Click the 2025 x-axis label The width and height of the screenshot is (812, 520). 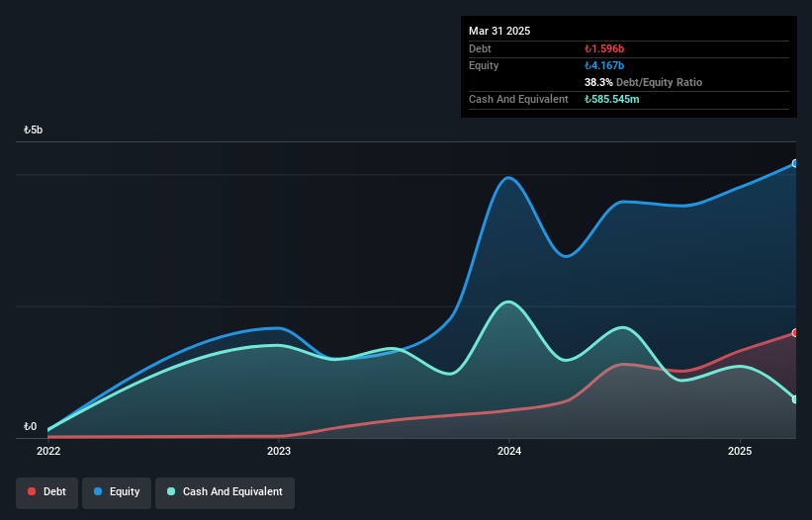[740, 451]
